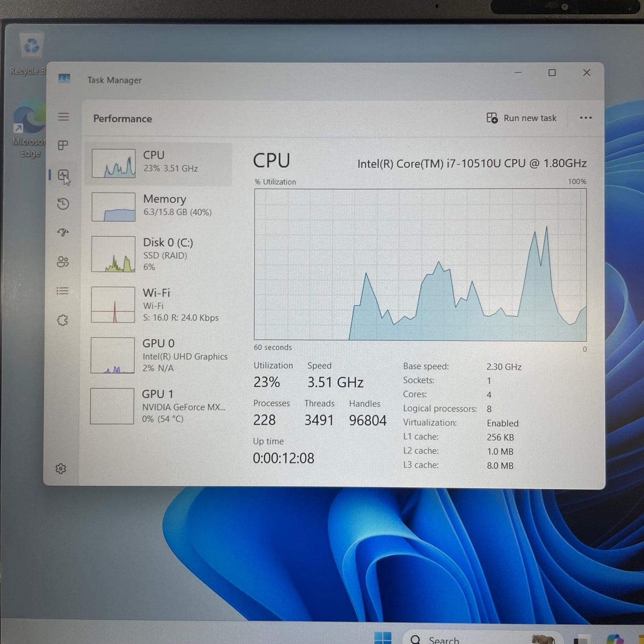
Task: Go to the Processes page icon
Action: coord(63,145)
